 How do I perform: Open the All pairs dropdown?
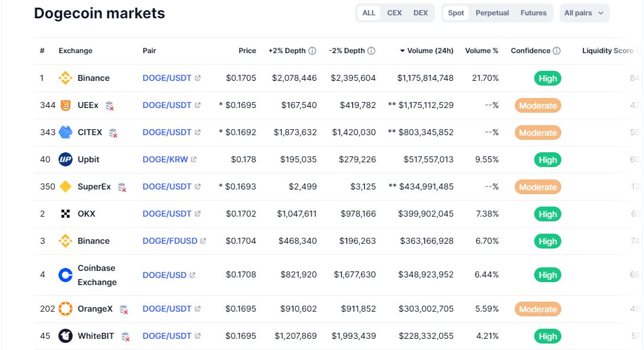point(584,12)
